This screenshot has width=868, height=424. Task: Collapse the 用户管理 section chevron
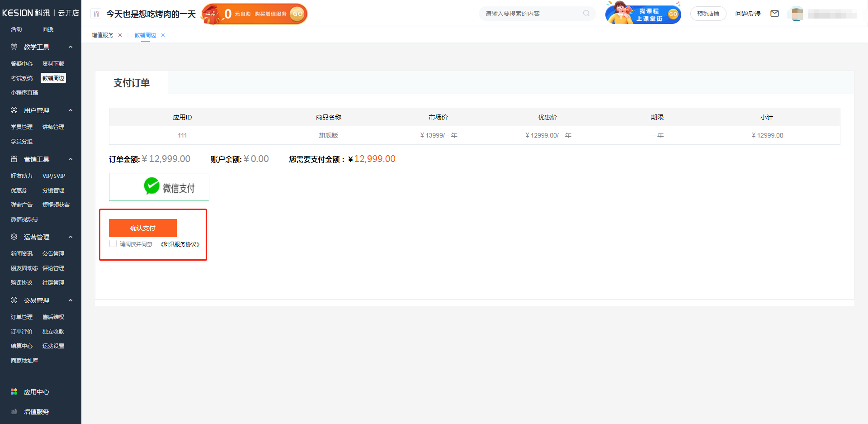(x=71, y=110)
